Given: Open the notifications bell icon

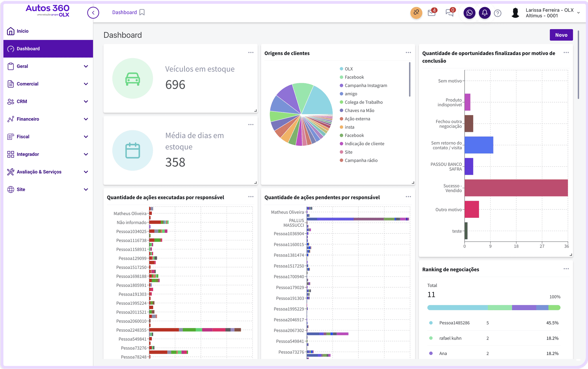Looking at the screenshot, I should point(484,13).
